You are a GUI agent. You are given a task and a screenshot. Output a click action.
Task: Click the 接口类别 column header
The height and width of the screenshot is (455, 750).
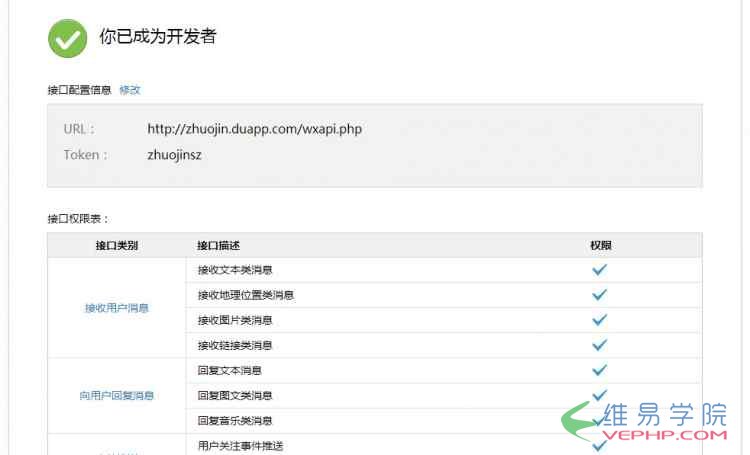point(117,245)
